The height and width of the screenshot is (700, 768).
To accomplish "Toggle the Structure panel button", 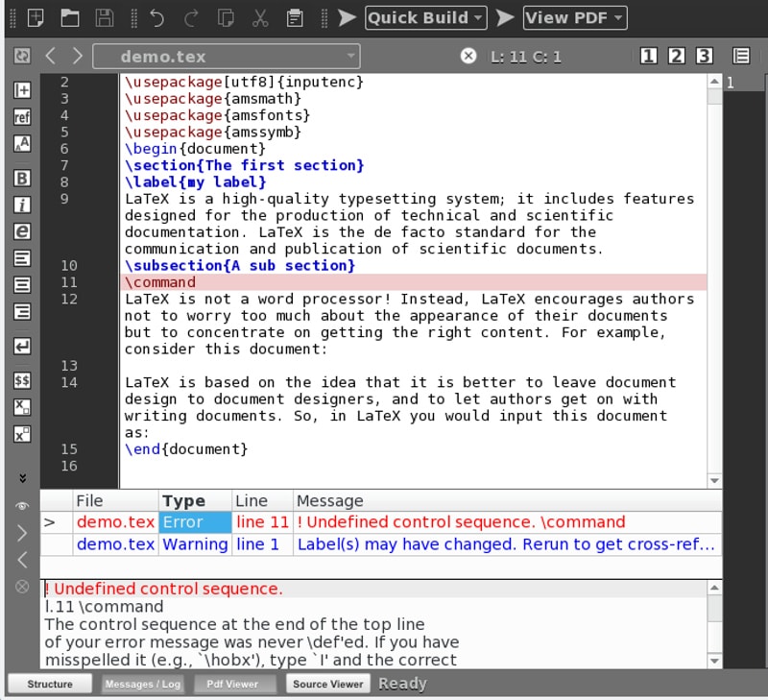I will (x=50, y=684).
